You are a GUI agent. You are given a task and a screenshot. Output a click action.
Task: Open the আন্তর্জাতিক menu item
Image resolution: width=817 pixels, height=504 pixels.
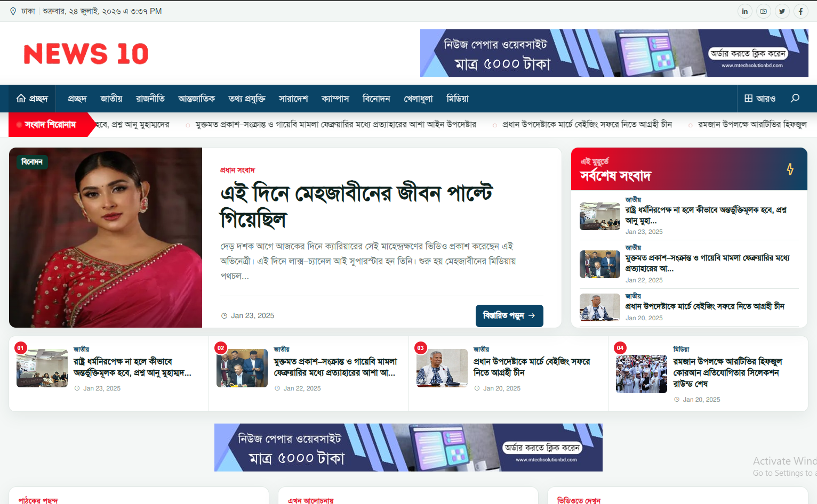(x=197, y=99)
